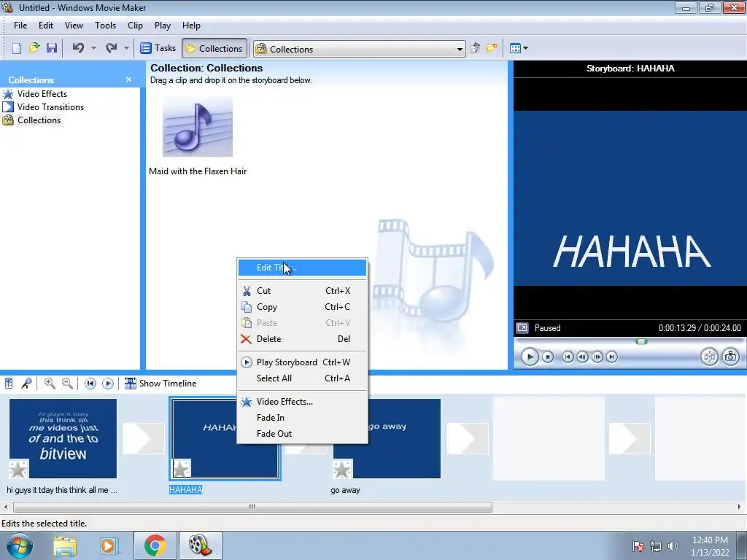The height and width of the screenshot is (560, 747).
Task: Stop the preview playback
Action: click(x=548, y=357)
